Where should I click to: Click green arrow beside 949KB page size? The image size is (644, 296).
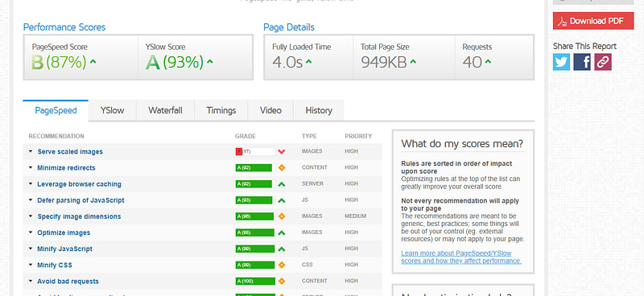point(413,62)
